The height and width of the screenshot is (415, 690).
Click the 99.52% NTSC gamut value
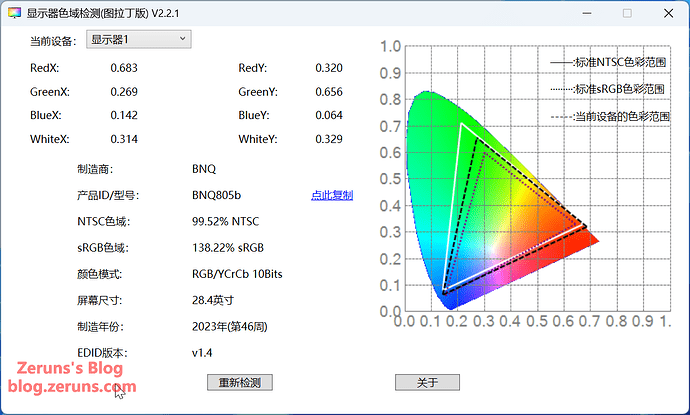(225, 221)
